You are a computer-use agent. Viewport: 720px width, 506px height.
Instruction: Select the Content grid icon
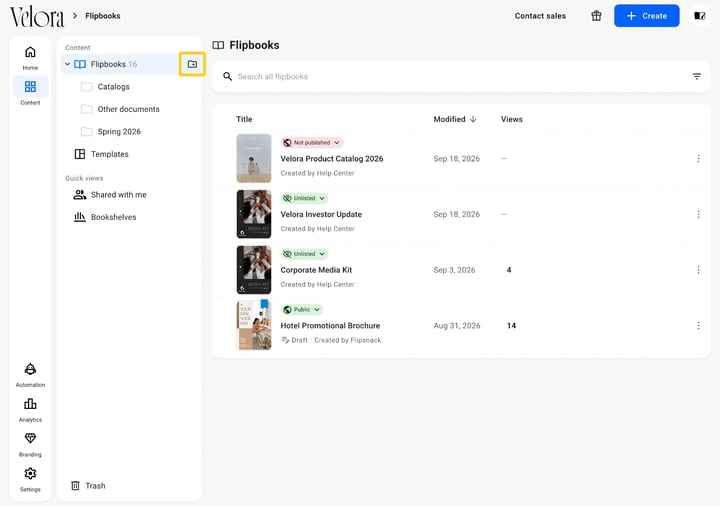[30, 86]
